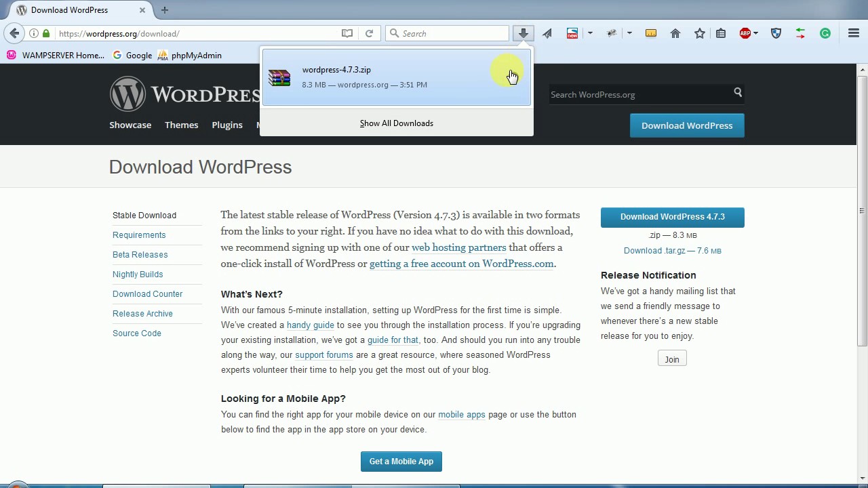The image size is (868, 488).
Task: Open dropdown arrow beside ABP icon
Action: [755, 33]
